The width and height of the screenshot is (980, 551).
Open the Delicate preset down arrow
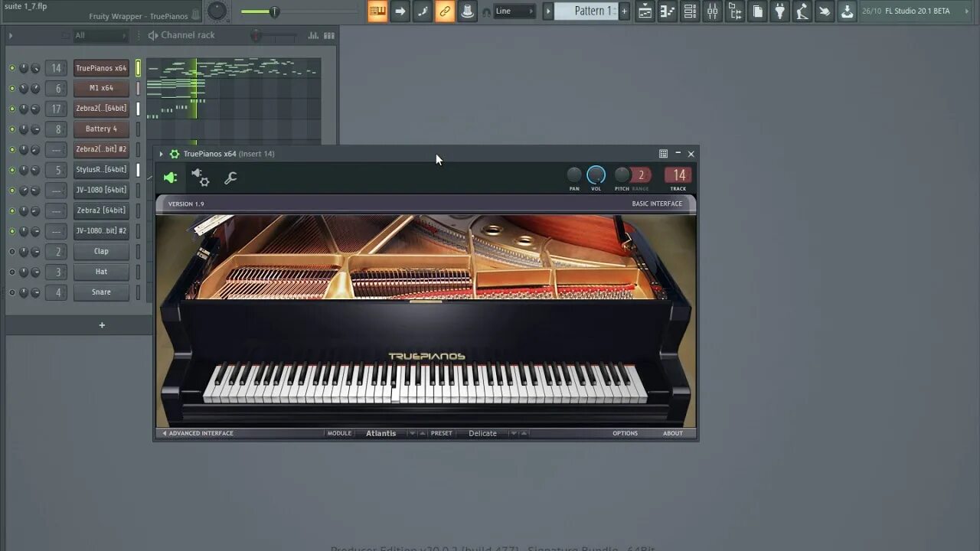(x=514, y=433)
